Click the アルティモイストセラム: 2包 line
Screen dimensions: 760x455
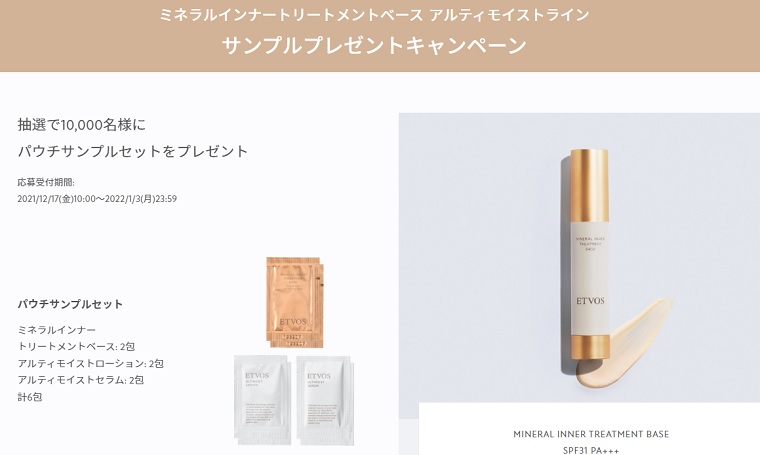point(80,380)
